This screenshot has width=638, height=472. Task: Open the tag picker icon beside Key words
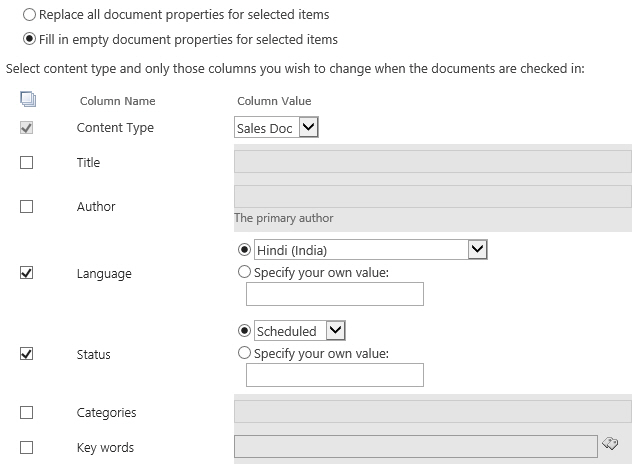click(x=610, y=444)
